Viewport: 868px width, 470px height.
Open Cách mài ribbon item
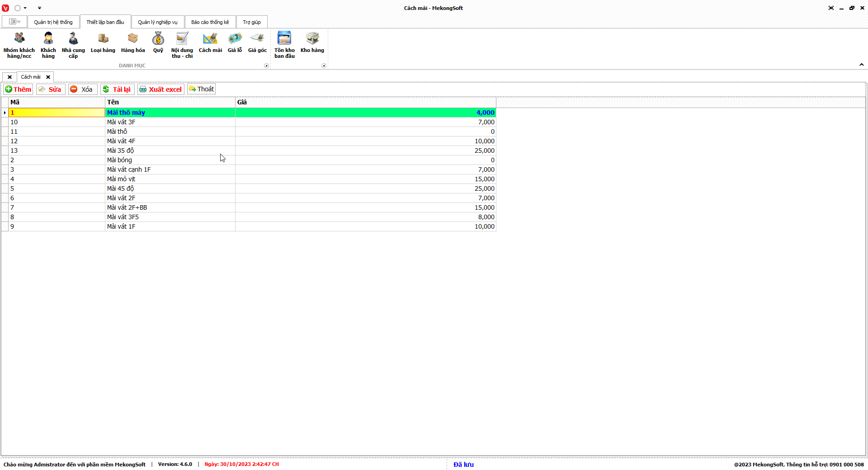tap(210, 43)
